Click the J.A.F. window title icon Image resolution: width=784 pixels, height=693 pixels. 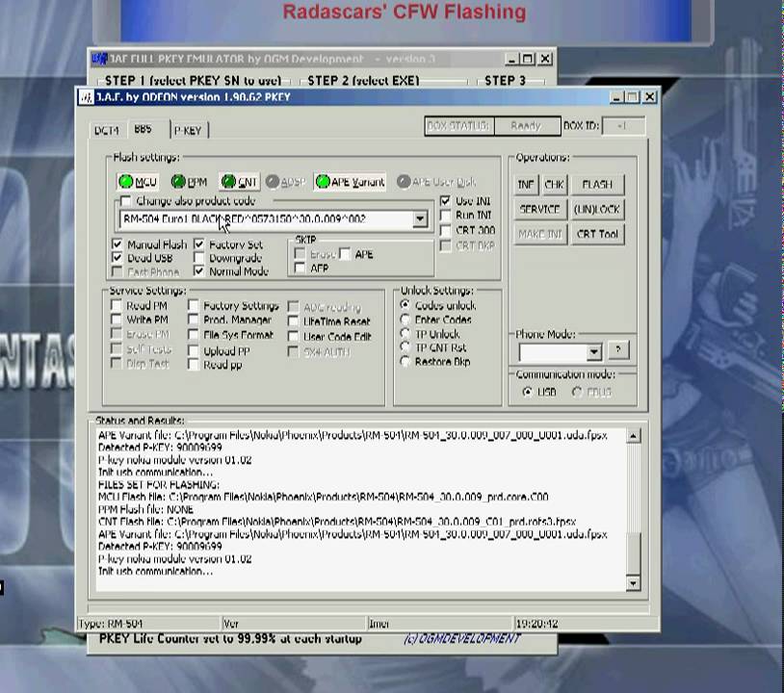(x=86, y=97)
